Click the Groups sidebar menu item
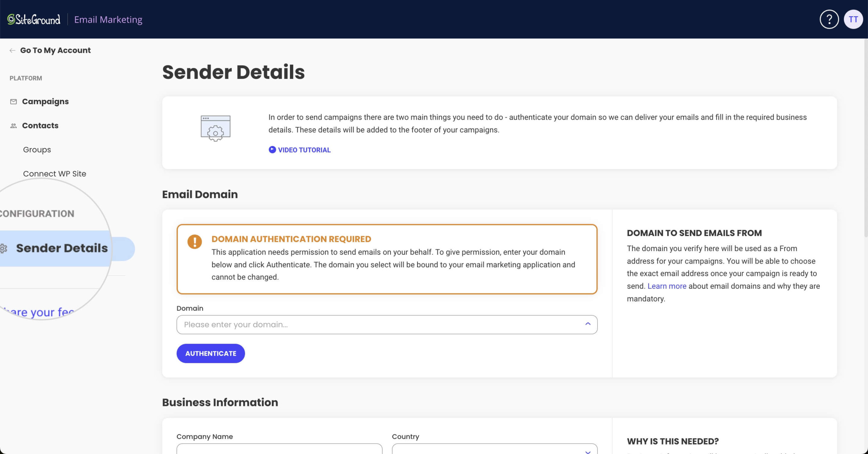The image size is (868, 454). coord(37,149)
